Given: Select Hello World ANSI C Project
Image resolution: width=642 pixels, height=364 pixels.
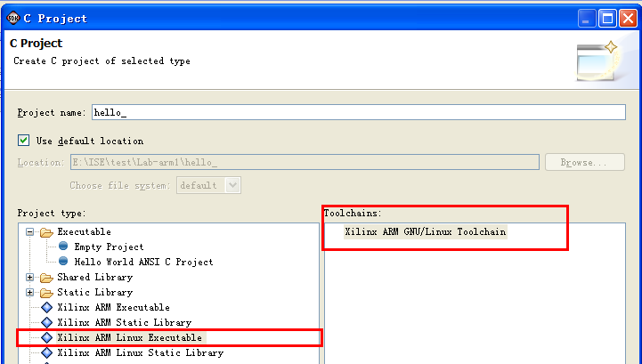Looking at the screenshot, I should tap(143, 262).
